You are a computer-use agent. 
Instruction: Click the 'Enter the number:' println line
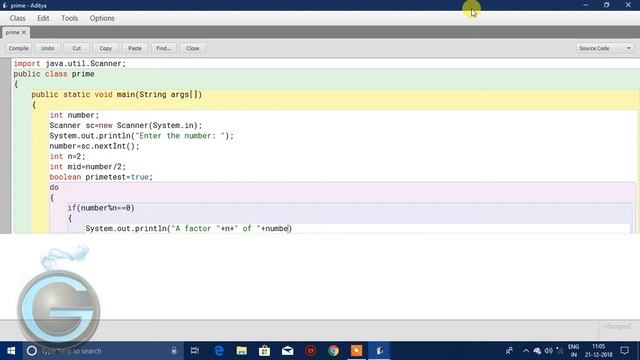pos(142,136)
